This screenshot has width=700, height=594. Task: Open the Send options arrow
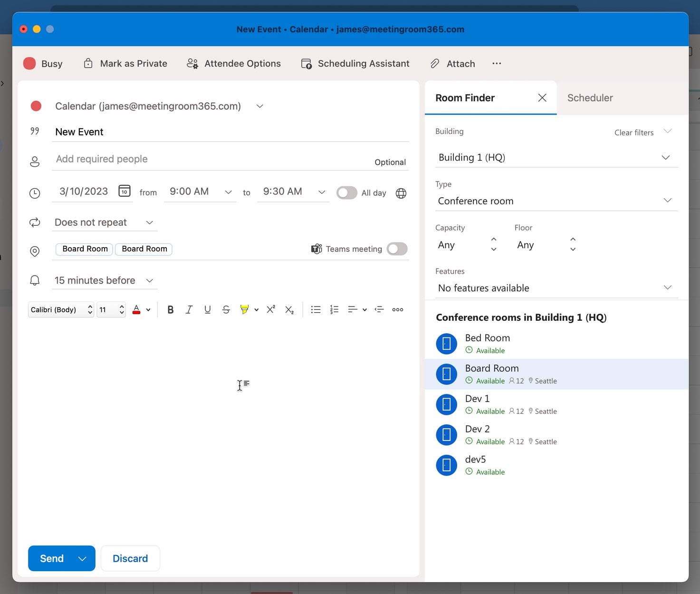click(x=82, y=558)
